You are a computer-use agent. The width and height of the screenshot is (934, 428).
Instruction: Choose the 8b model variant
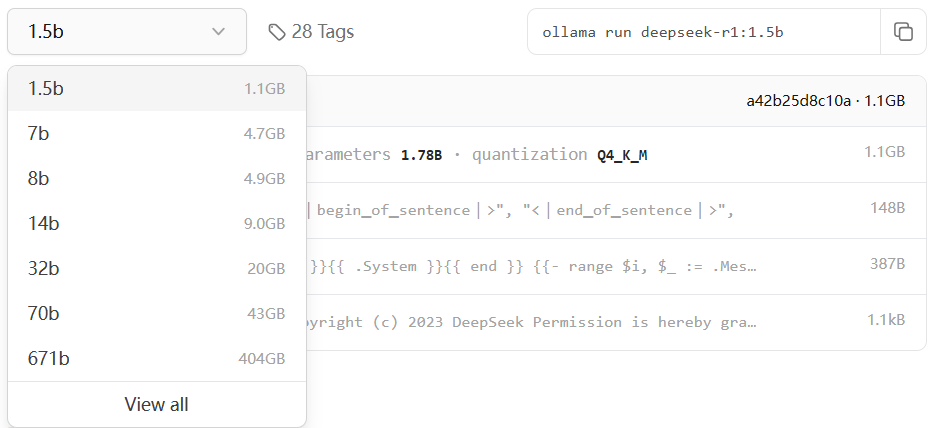pos(156,178)
